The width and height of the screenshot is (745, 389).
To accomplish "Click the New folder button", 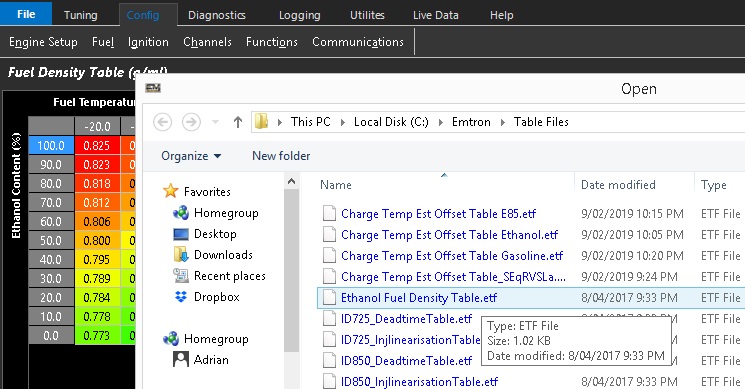I will pos(281,156).
